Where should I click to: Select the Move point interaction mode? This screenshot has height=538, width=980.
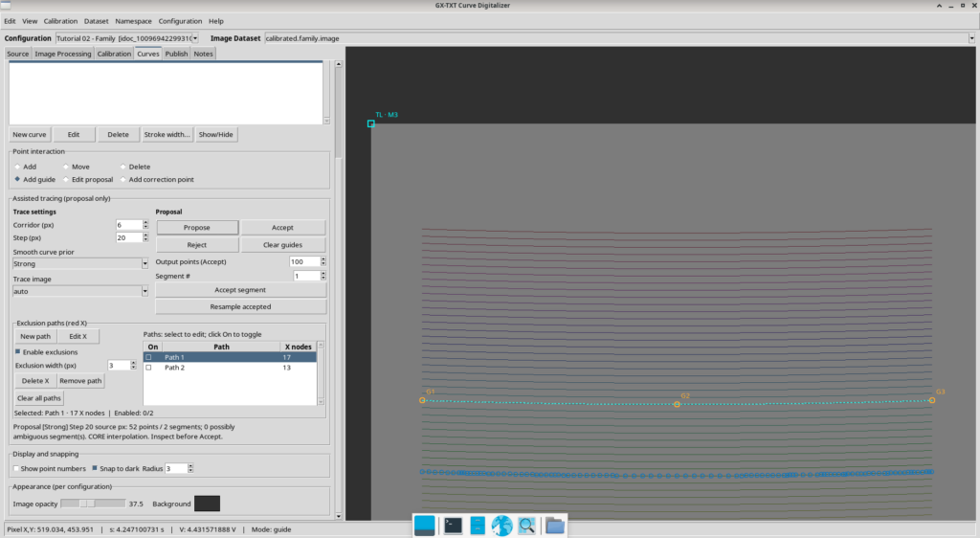(x=66, y=167)
